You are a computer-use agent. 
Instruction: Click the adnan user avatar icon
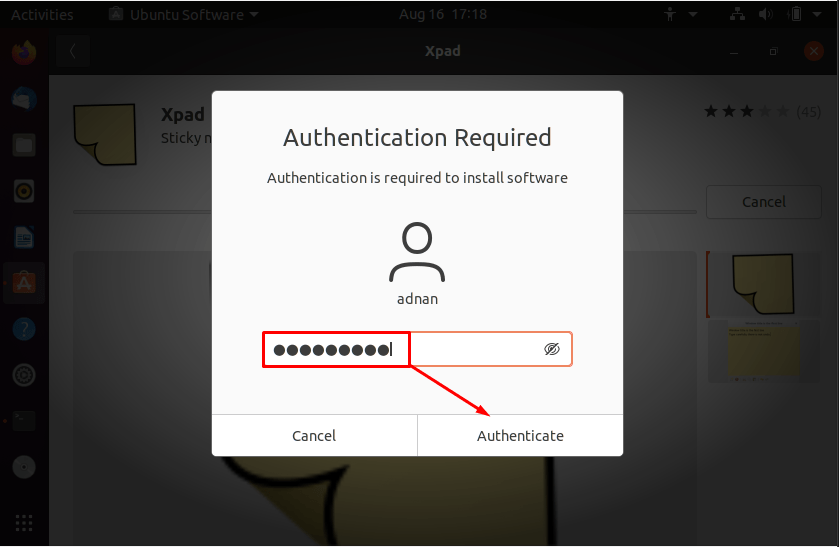click(417, 252)
